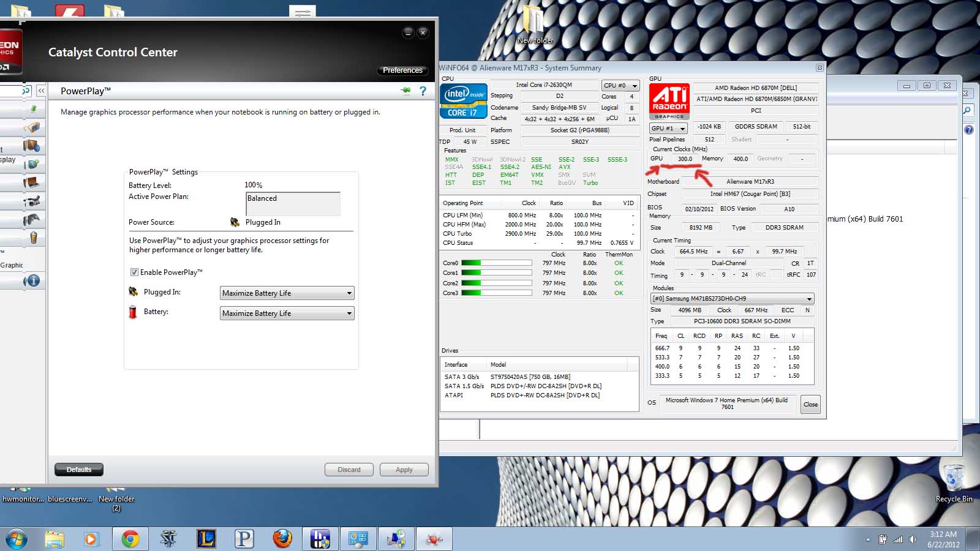The width and height of the screenshot is (980, 551).
Task: Open Firefox from the taskbar
Action: [282, 539]
